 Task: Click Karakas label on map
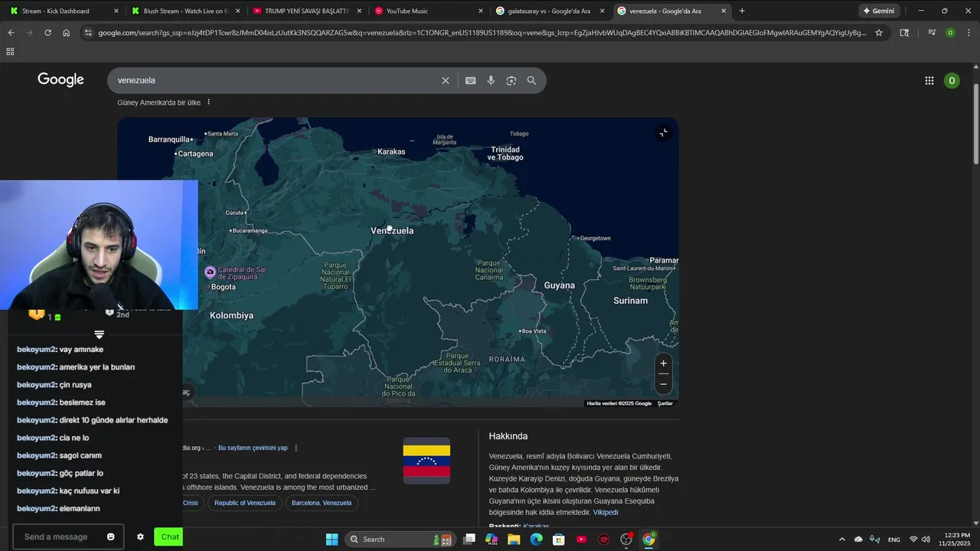[x=391, y=152]
